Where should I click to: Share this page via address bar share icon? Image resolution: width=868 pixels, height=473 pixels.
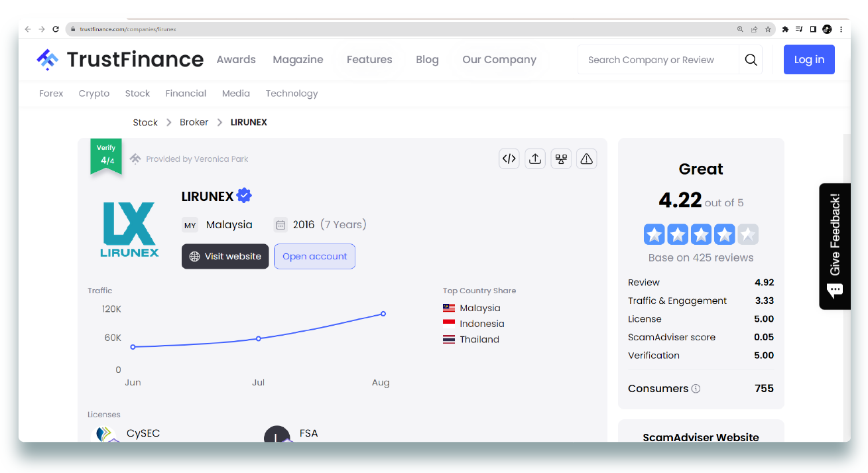pos(754,29)
